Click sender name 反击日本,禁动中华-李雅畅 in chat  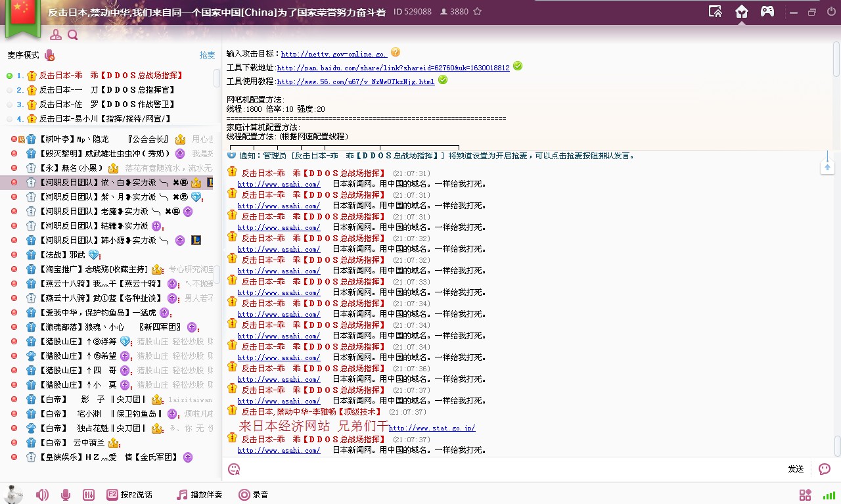311,412
